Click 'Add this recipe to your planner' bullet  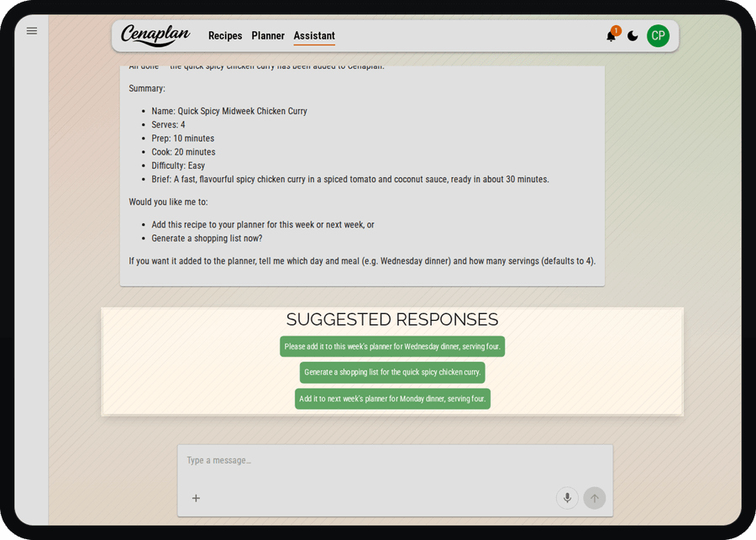263,225
